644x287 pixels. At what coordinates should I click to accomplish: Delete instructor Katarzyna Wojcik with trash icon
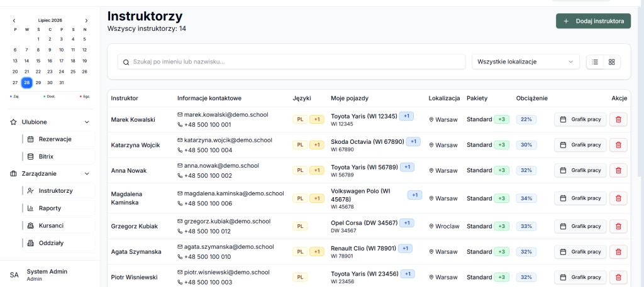click(x=618, y=144)
